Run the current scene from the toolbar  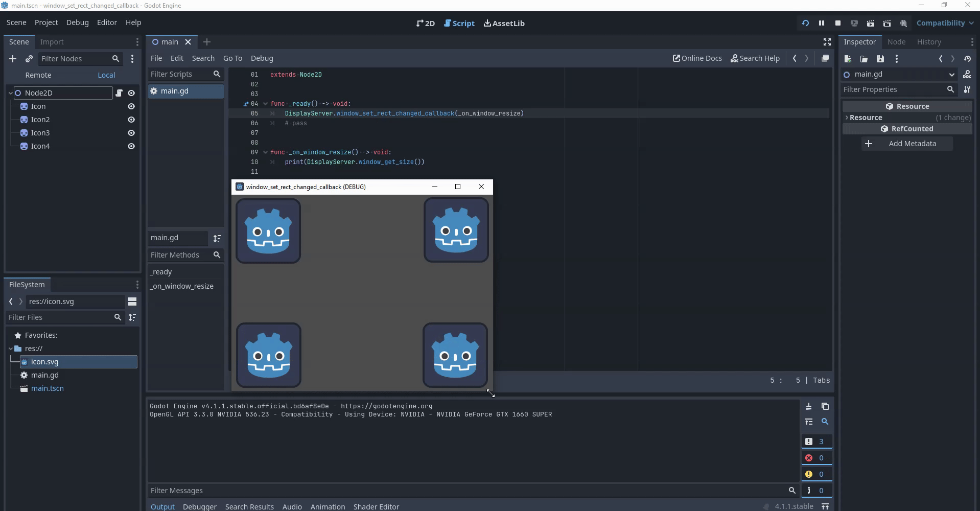pyautogui.click(x=871, y=23)
